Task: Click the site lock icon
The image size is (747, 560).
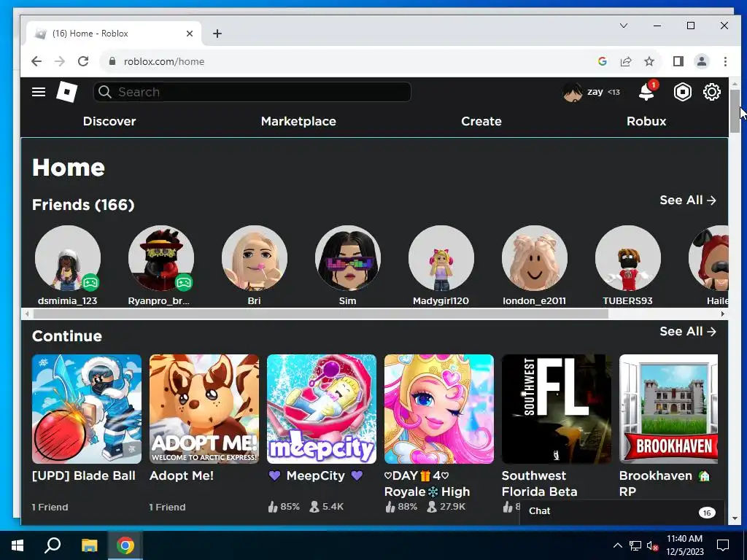Action: [x=112, y=61]
